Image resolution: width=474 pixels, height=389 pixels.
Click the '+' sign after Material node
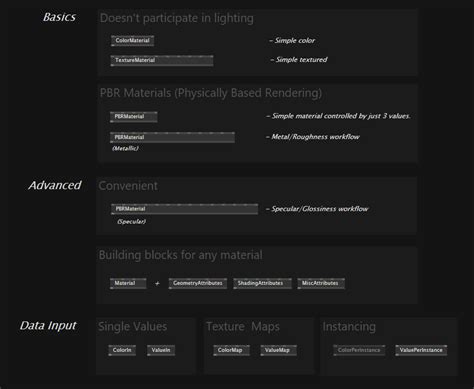[x=157, y=284]
